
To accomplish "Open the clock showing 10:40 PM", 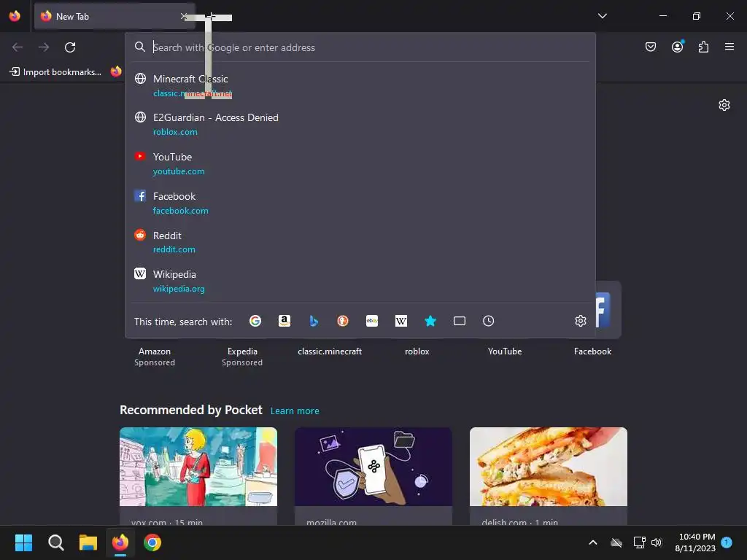I will (695, 542).
